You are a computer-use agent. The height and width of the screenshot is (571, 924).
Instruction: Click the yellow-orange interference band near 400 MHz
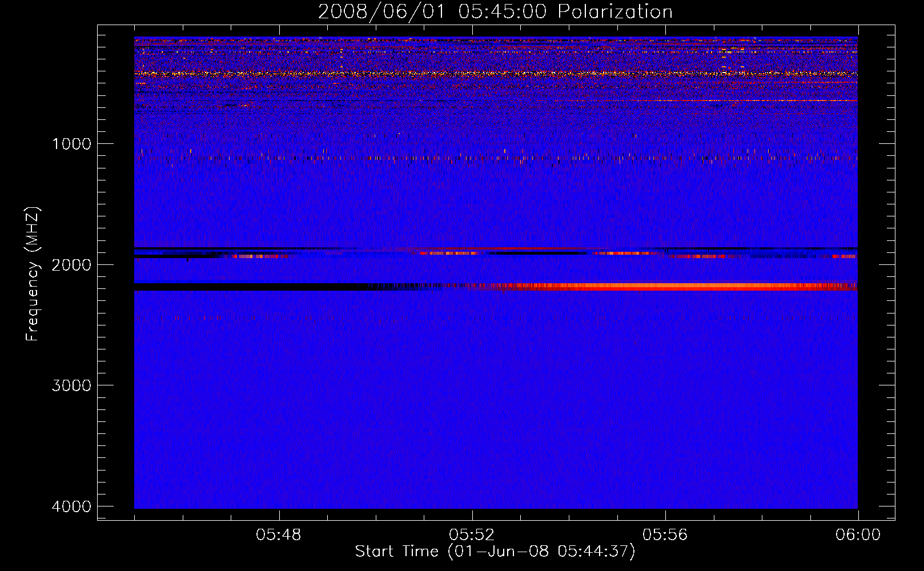(496, 74)
